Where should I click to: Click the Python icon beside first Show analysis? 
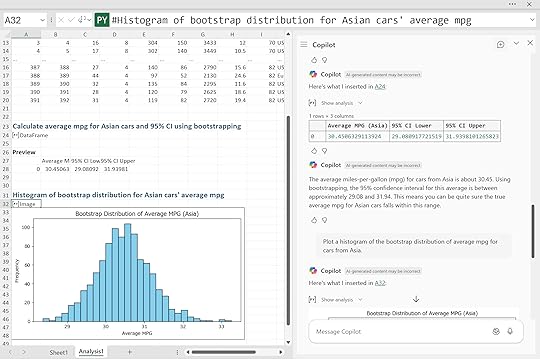312,103
